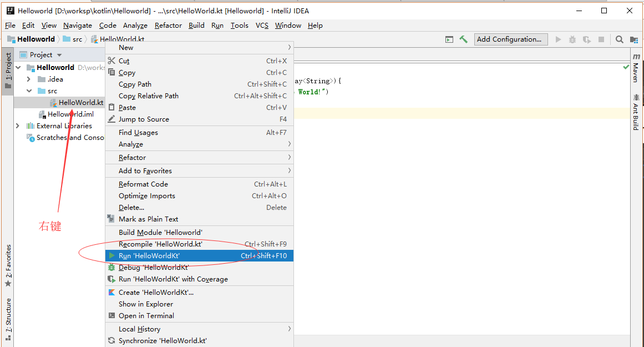Image resolution: width=644 pixels, height=347 pixels.
Task: Open the File menu
Action: 11,26
